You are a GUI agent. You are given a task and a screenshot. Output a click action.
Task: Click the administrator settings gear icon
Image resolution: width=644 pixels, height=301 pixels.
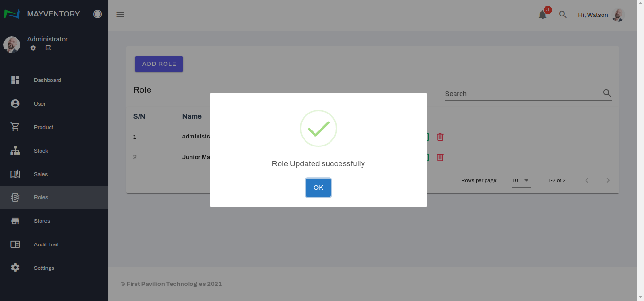[x=33, y=48]
